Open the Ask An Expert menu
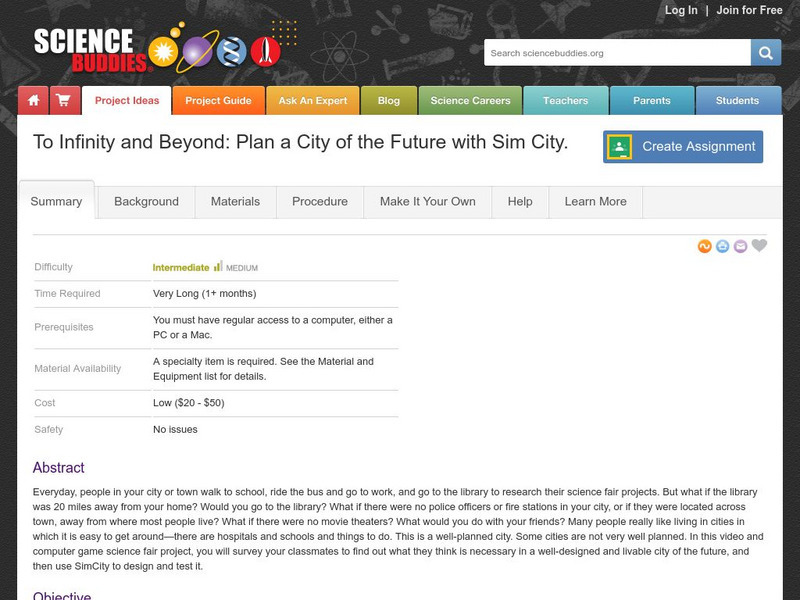This screenshot has width=800, height=600. click(313, 101)
